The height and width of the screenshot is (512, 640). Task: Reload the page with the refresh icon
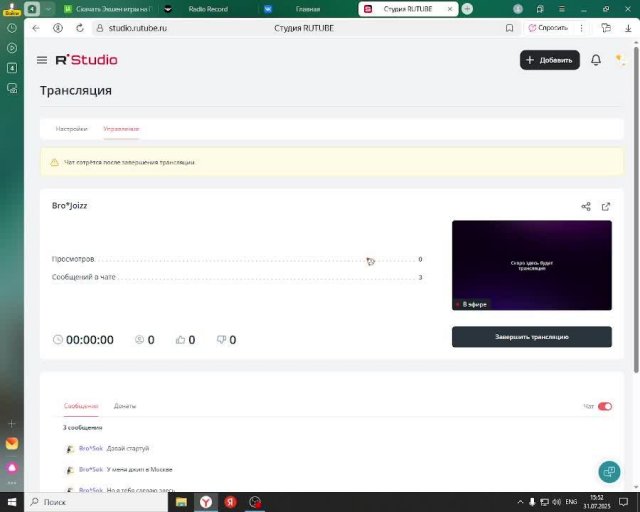pyautogui.click(x=80, y=28)
